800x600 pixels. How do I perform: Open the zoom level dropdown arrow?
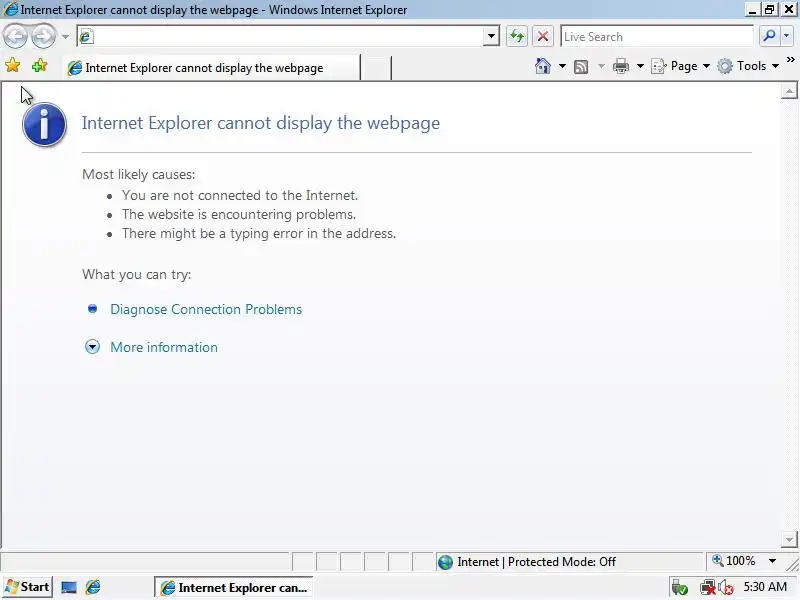pyautogui.click(x=772, y=561)
